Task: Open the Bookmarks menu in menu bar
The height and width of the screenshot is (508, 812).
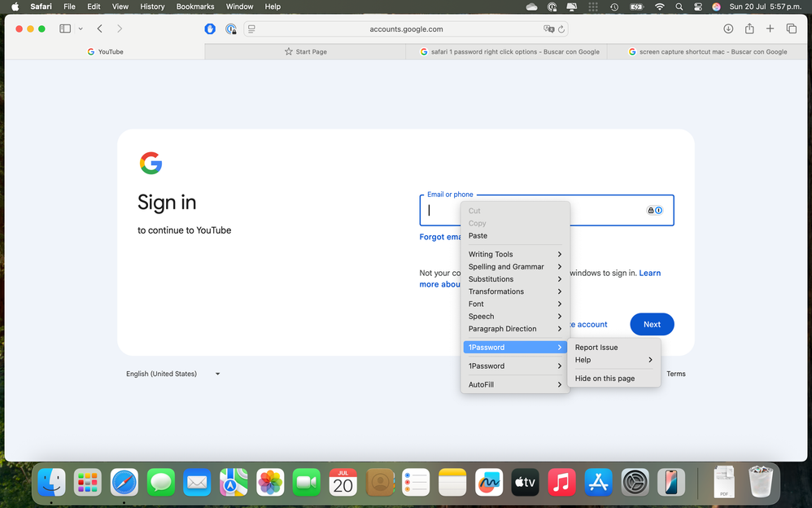Action: tap(195, 7)
